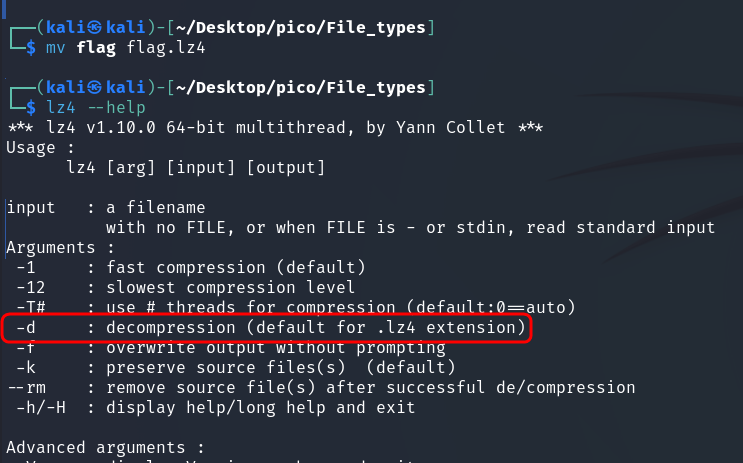Click the directory path in the prompt above "lz4 --help"
This screenshot has height=463, width=743.
[x=297, y=88]
